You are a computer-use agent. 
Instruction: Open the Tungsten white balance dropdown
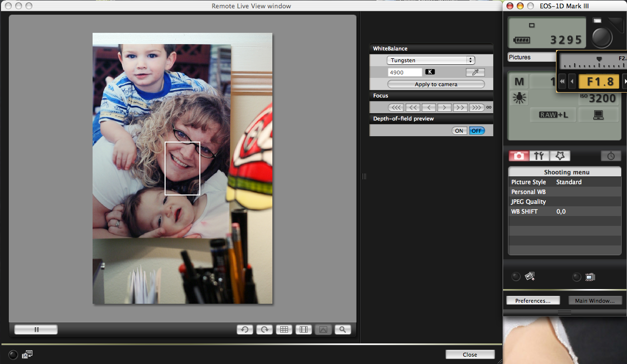click(x=431, y=60)
